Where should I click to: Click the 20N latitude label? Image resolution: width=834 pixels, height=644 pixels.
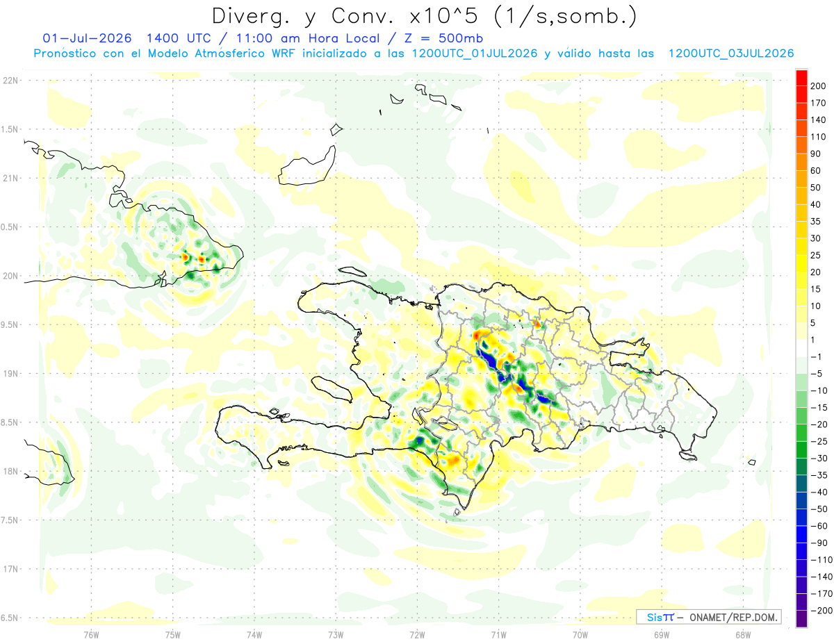(10, 276)
